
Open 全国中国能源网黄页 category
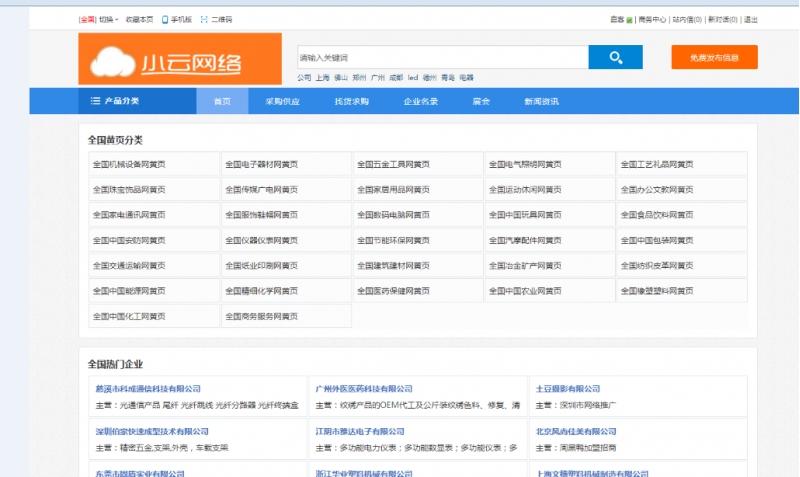coord(129,291)
